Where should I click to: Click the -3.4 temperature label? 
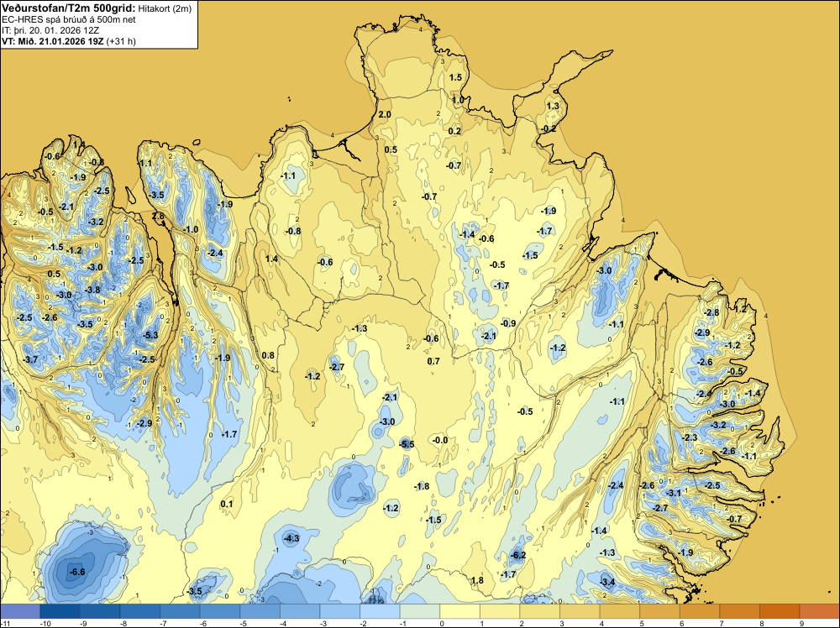(x=607, y=582)
